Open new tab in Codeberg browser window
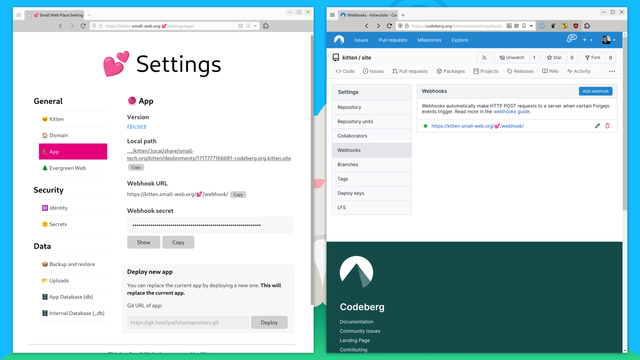Viewport: 640px width, 360px height. (403, 15)
